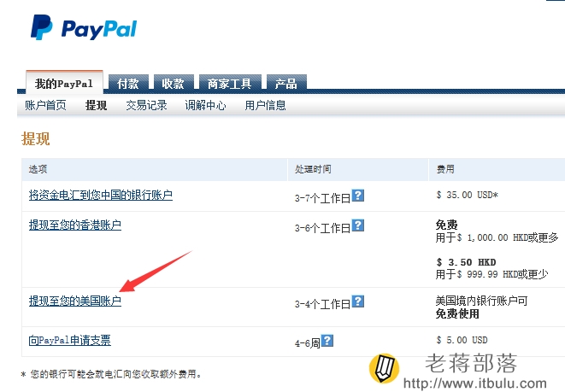The image size is (565, 392).
Task: Open 用户信息 submenu item
Action: click(265, 105)
